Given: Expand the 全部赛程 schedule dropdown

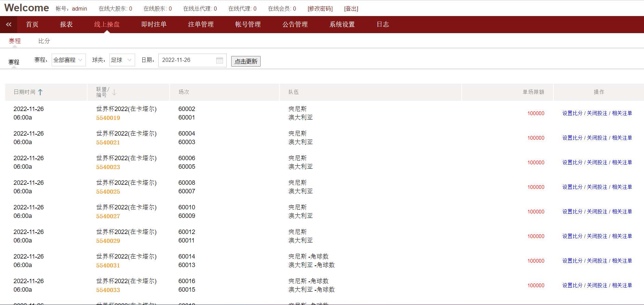Looking at the screenshot, I should [x=68, y=60].
